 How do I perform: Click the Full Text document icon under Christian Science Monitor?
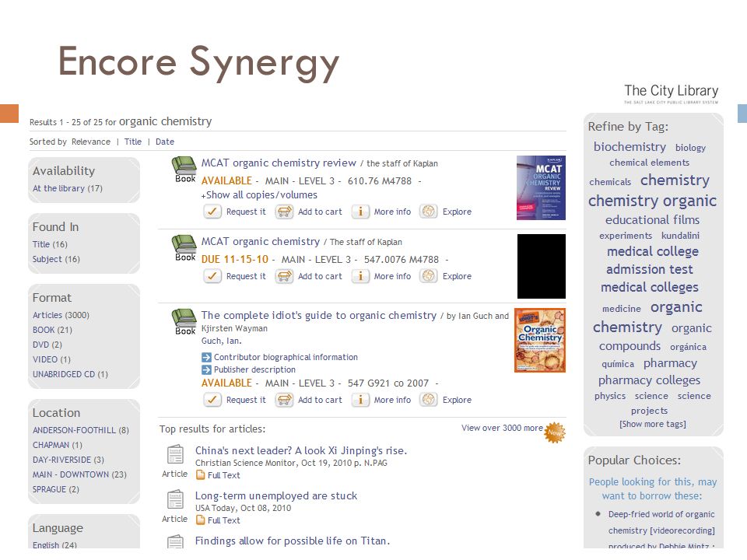pyautogui.click(x=201, y=474)
